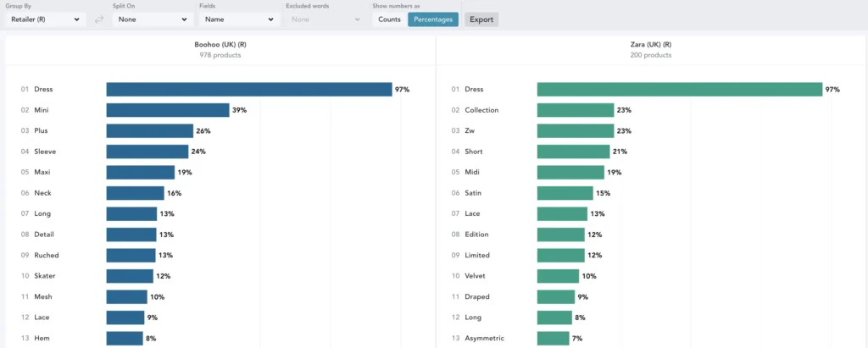The width and height of the screenshot is (868, 348).
Task: Click the Boohoo Dress 97% bar
Action: (248, 90)
